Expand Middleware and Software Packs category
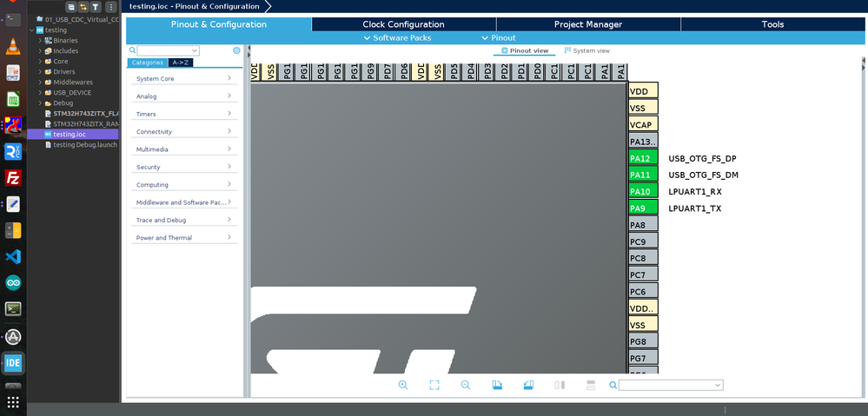This screenshot has height=416, width=868. 184,202
